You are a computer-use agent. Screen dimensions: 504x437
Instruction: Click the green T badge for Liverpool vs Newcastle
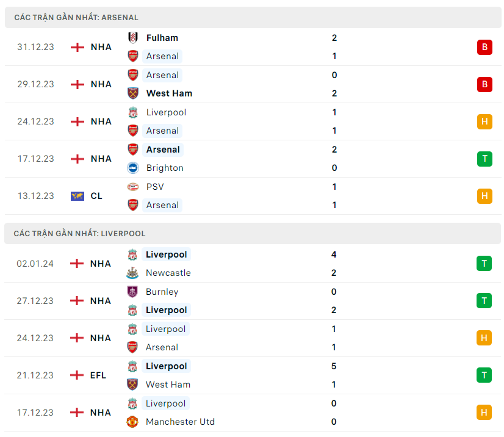pos(484,264)
